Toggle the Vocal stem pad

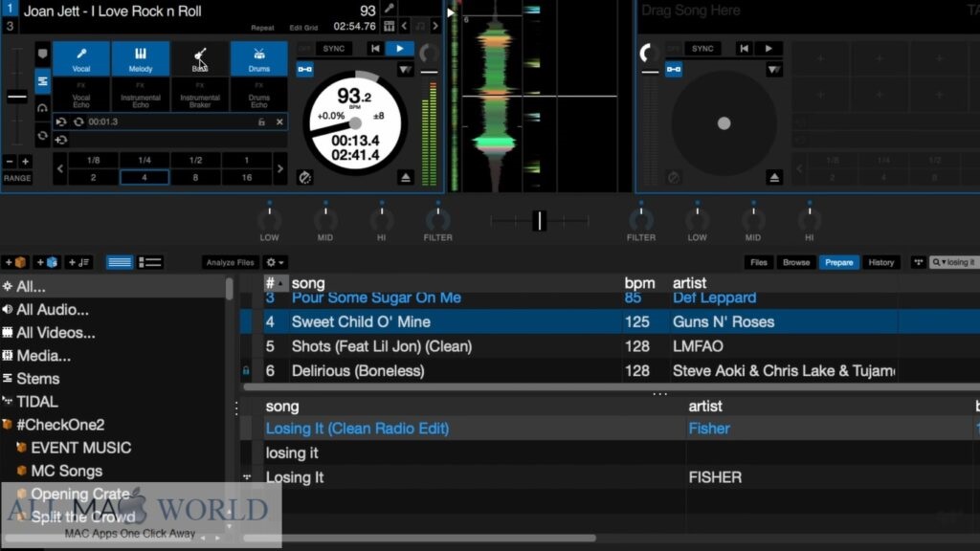[81, 58]
